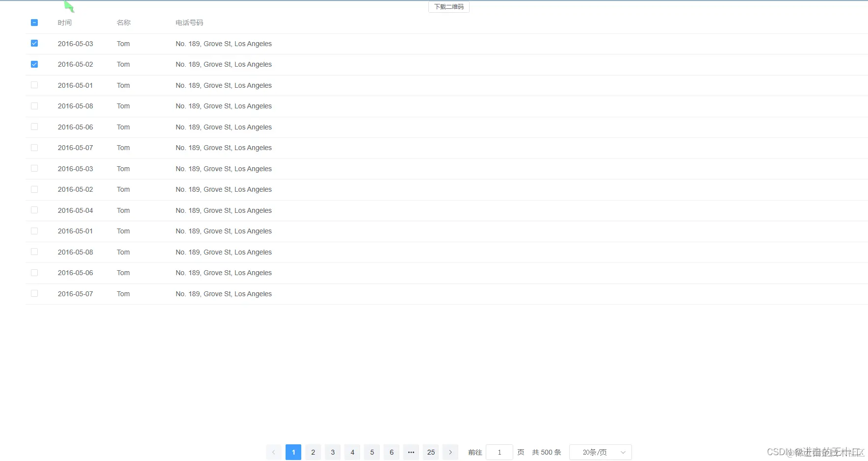Screen dimensions: 868x461
Task: Open the 20条/页 page size dropdown
Action: tap(601, 452)
